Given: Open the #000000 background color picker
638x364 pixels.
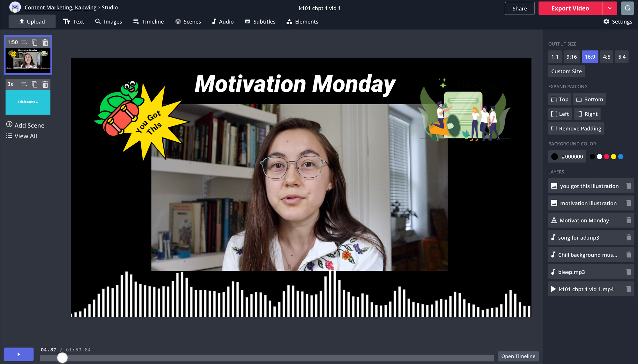Looking at the screenshot, I should click(x=567, y=157).
